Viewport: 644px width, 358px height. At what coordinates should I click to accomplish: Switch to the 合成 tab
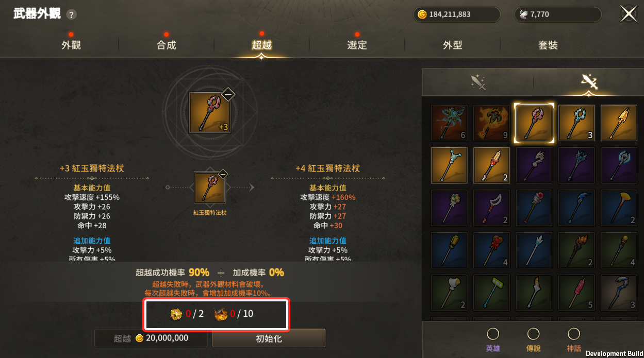coord(167,45)
